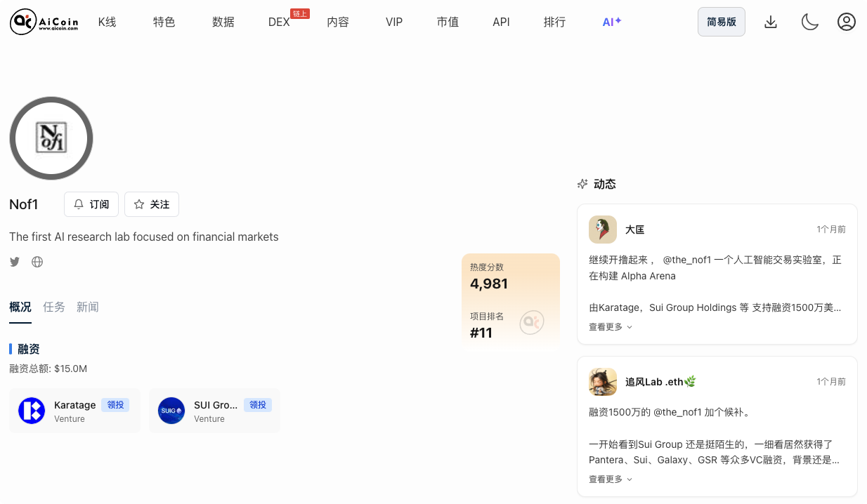Click the Karatage logo icon

click(x=32, y=411)
